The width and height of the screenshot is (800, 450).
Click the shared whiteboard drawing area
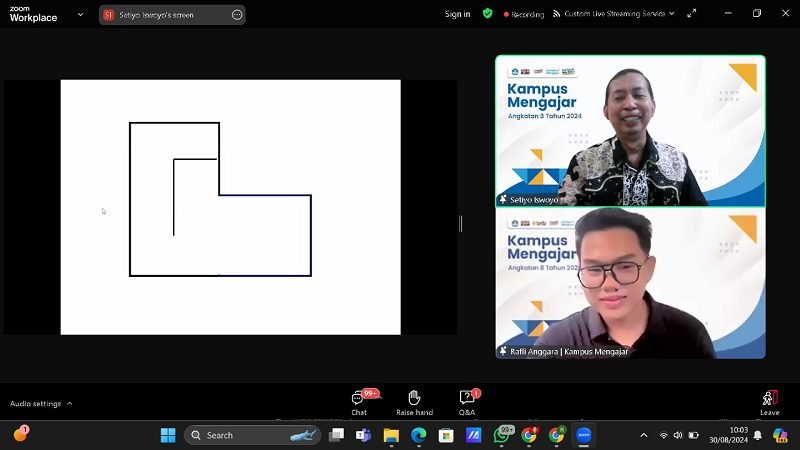tap(231, 207)
